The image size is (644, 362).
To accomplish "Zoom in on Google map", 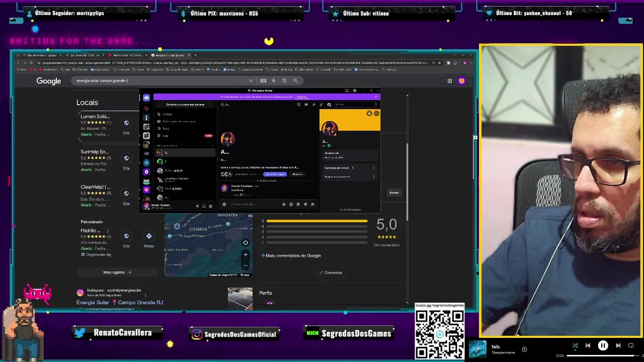I will (x=246, y=254).
